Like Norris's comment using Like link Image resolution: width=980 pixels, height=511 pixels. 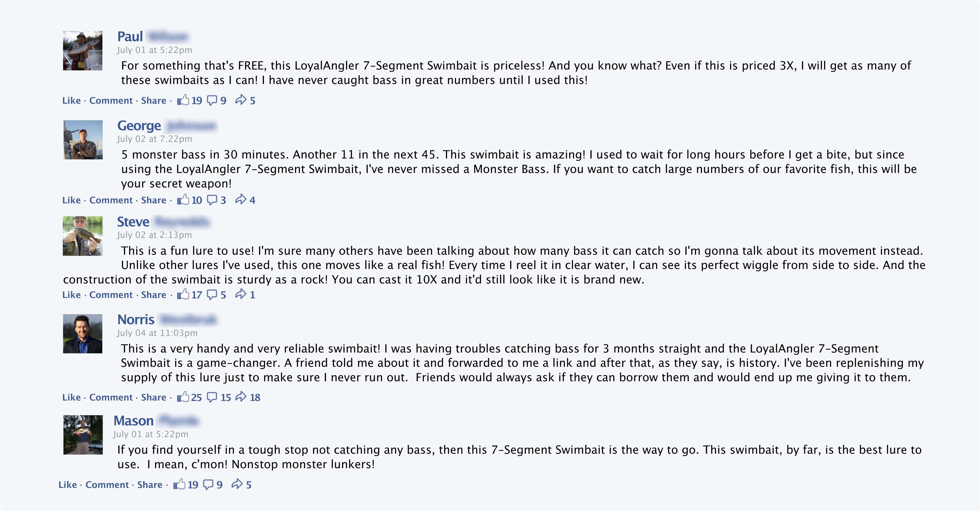click(72, 398)
